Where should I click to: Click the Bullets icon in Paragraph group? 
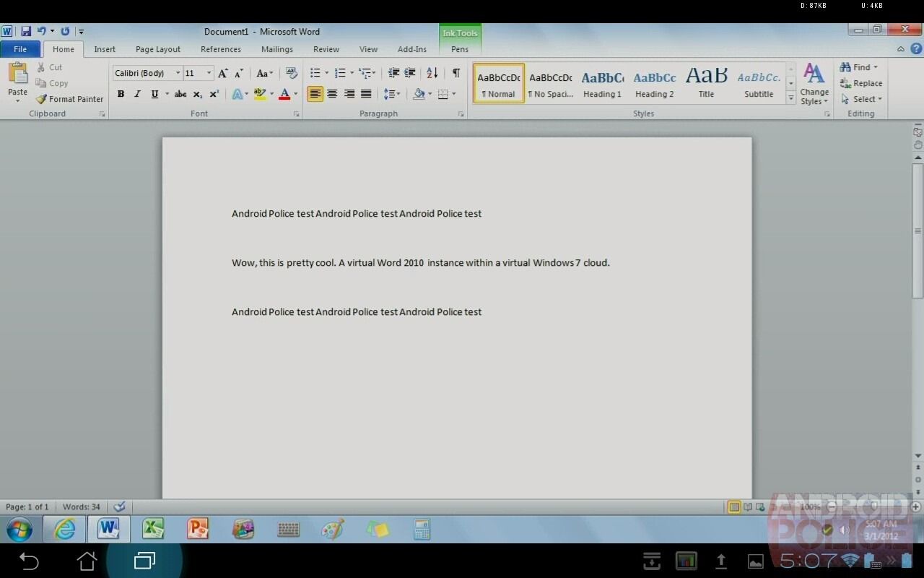pyautogui.click(x=315, y=72)
